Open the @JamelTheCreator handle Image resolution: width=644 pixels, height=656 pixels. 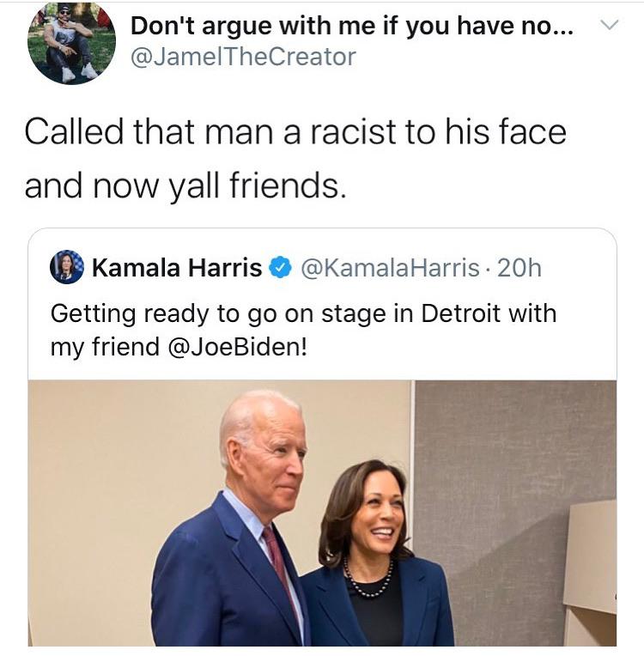(x=242, y=58)
